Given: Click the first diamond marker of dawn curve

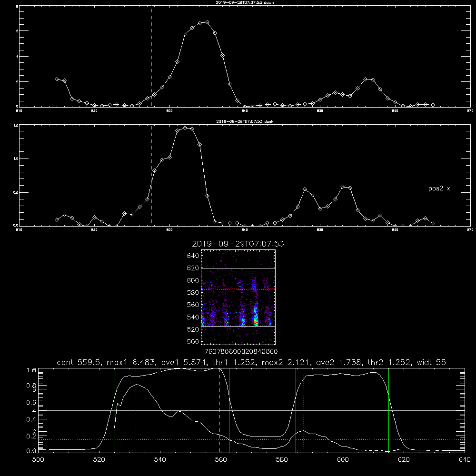Looking at the screenshot, I should click(57, 79).
